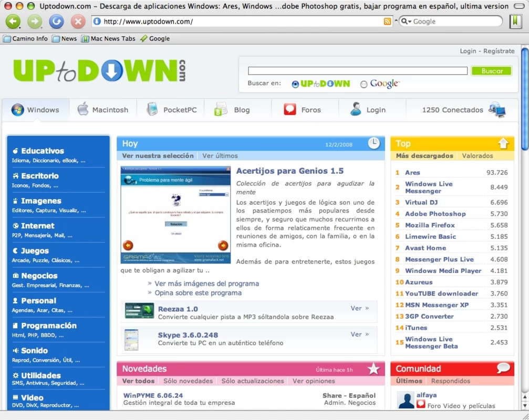
Task: Open the Escritorio category
Action: [x=40, y=176]
